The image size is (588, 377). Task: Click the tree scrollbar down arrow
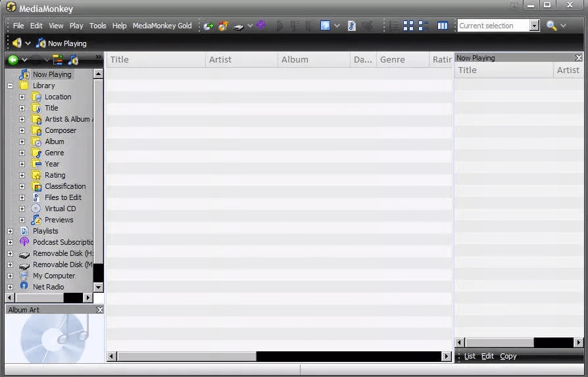click(98, 288)
